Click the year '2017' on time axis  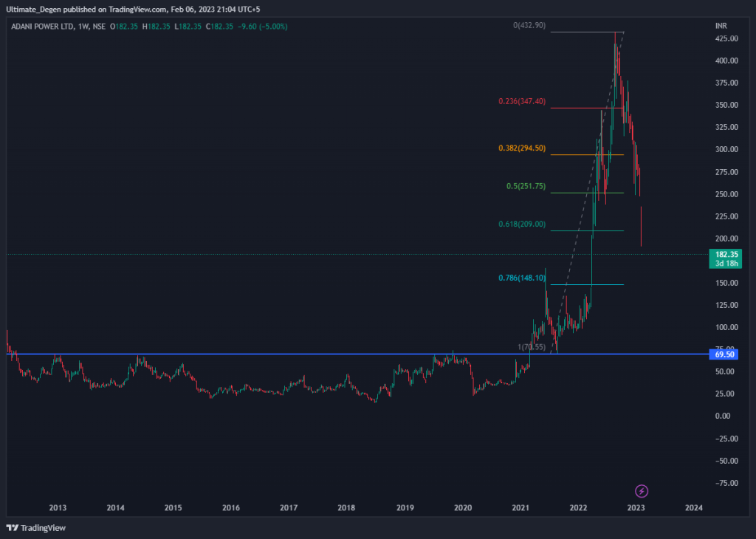(289, 508)
